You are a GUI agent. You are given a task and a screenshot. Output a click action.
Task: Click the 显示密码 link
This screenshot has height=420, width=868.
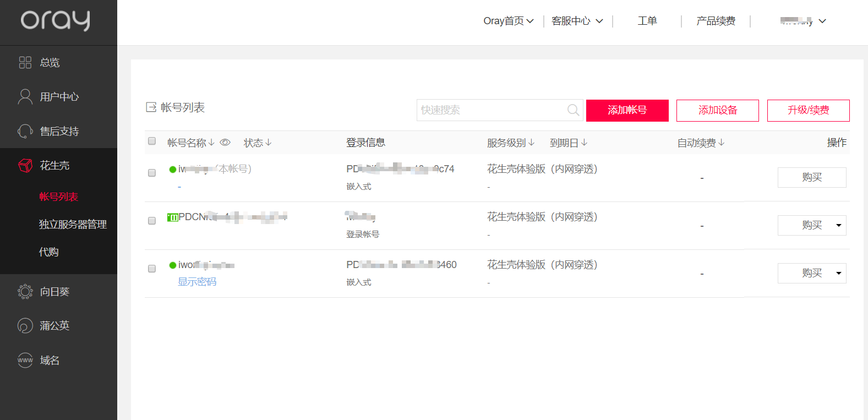197,282
